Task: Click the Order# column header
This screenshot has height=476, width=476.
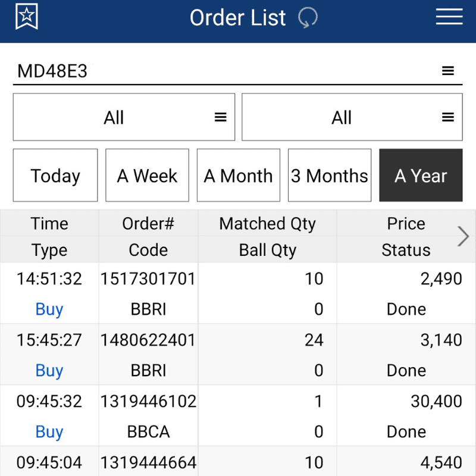Action: (x=148, y=223)
